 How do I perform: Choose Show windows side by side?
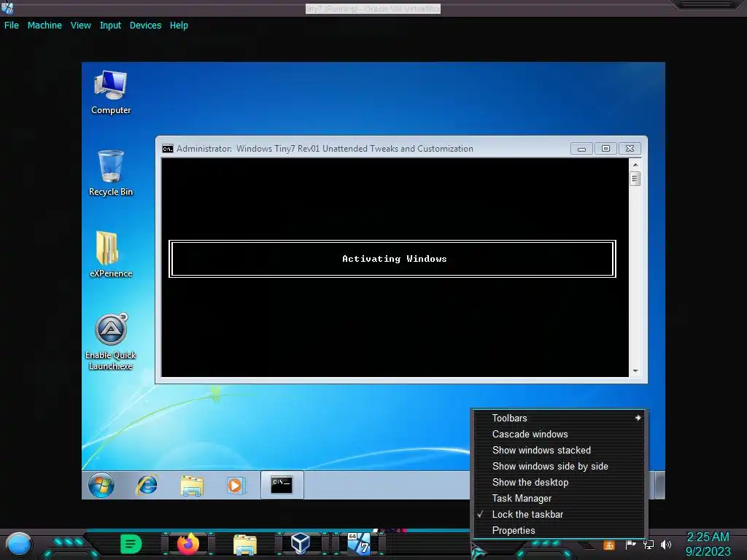pos(560,467)
